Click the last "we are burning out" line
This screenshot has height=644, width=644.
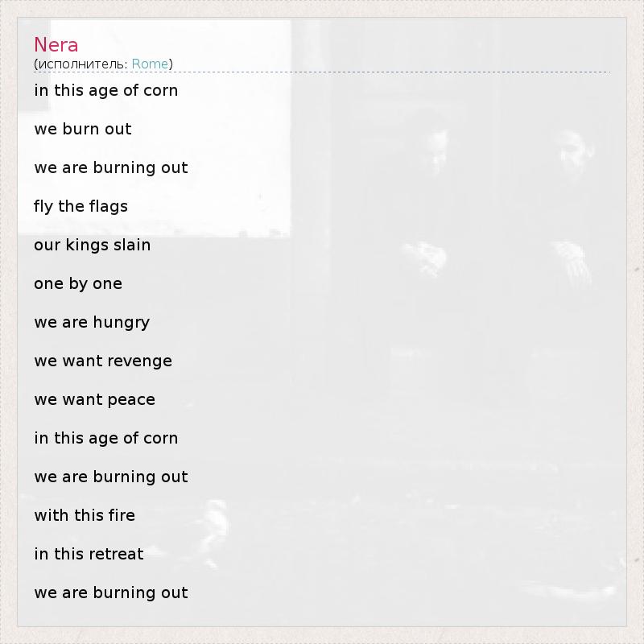[110, 592]
